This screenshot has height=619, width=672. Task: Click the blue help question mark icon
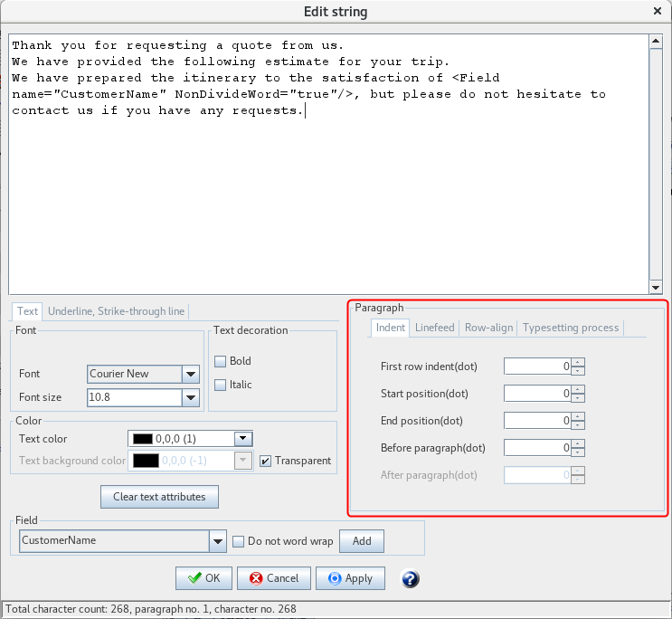(410, 579)
